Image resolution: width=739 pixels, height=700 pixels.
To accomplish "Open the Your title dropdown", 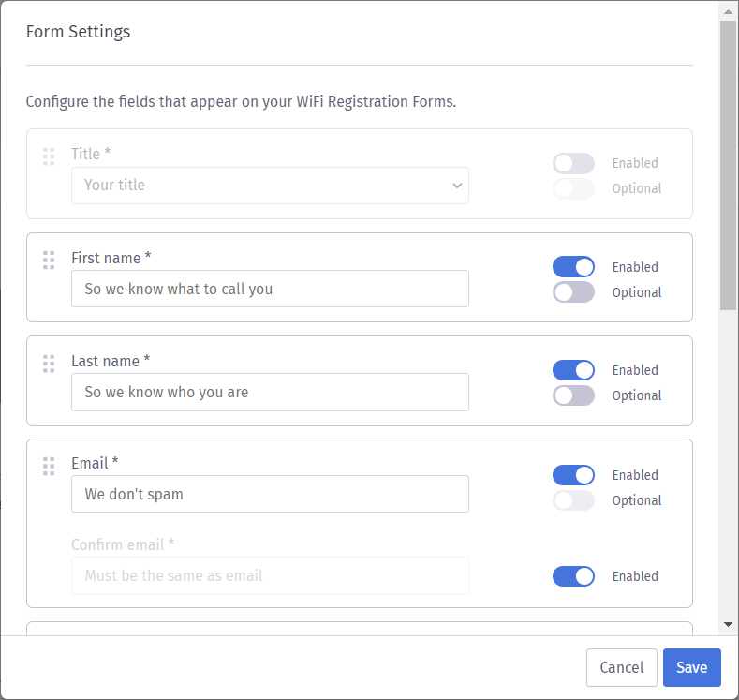I will (x=270, y=186).
